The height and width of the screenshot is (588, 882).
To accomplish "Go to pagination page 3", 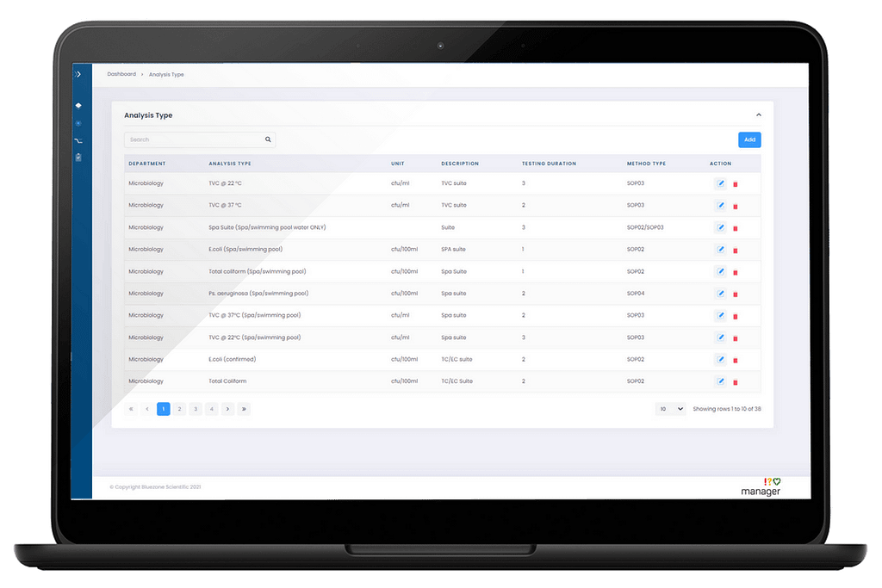I will [x=196, y=409].
